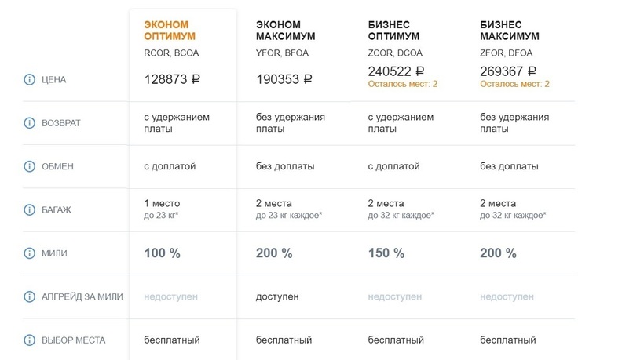Open the info icon for ОБМЕН
Image resolution: width=644 pixels, height=360 pixels.
click(31, 167)
